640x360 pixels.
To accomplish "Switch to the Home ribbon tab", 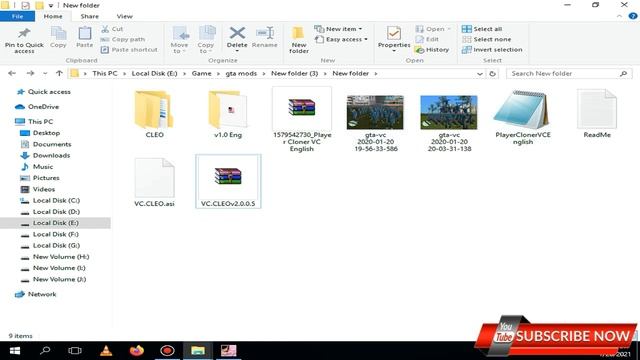I will click(53, 16).
